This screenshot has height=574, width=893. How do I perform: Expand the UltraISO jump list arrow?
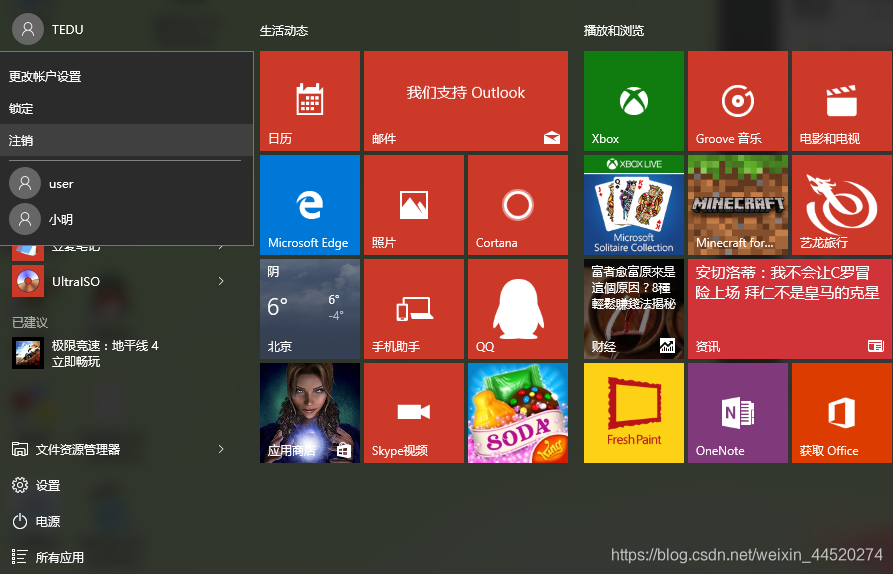[221, 281]
